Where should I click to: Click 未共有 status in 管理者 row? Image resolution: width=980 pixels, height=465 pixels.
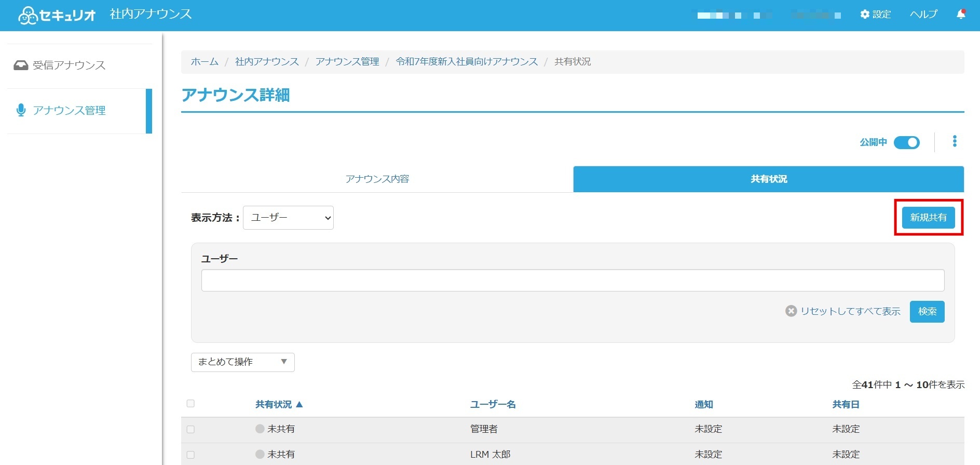tap(275, 429)
